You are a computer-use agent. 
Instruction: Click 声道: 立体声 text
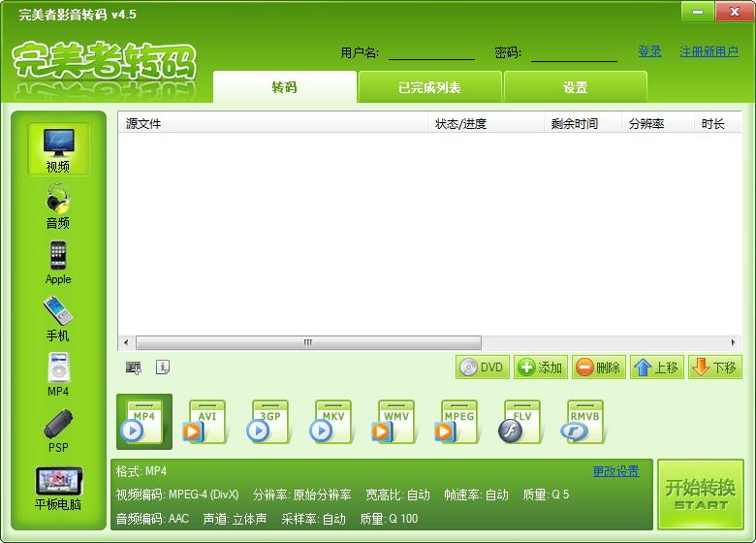click(x=235, y=519)
